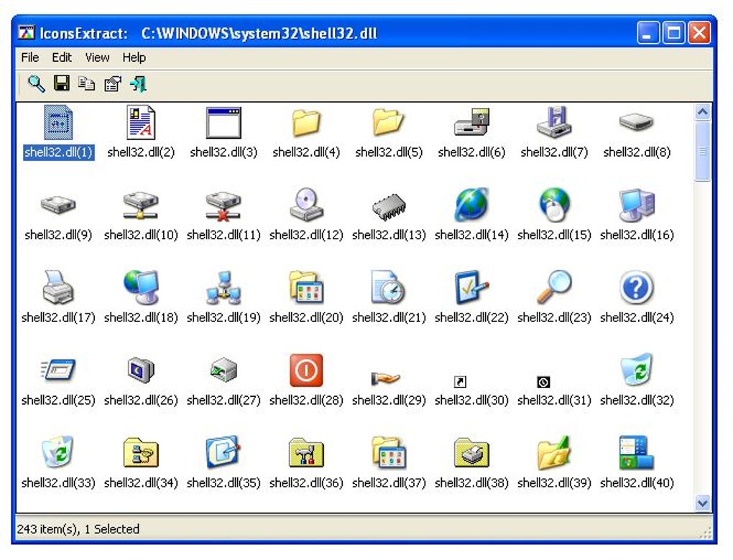Click the '243 item(s), 1 Selected' status text
Screen dimensions: 733x560
[78, 529]
